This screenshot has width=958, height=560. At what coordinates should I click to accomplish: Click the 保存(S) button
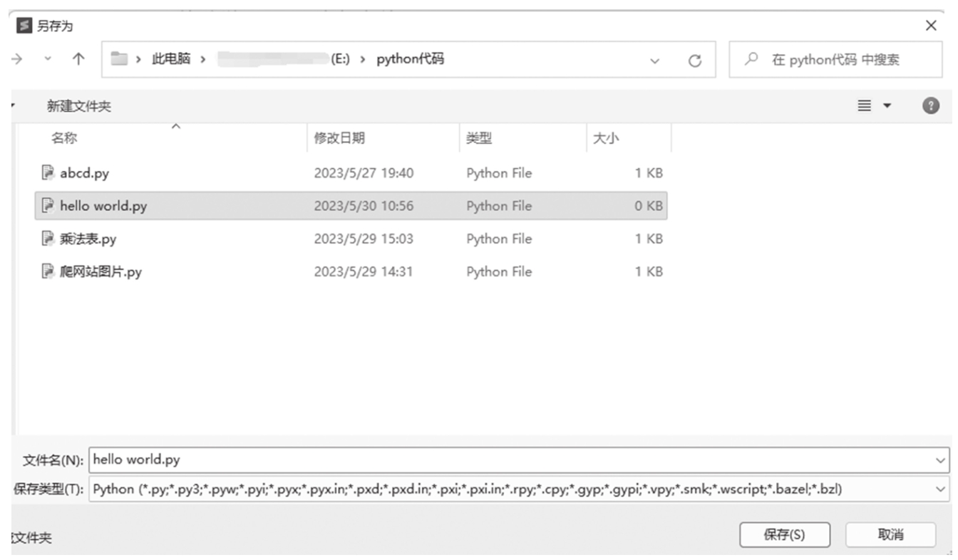(x=784, y=534)
